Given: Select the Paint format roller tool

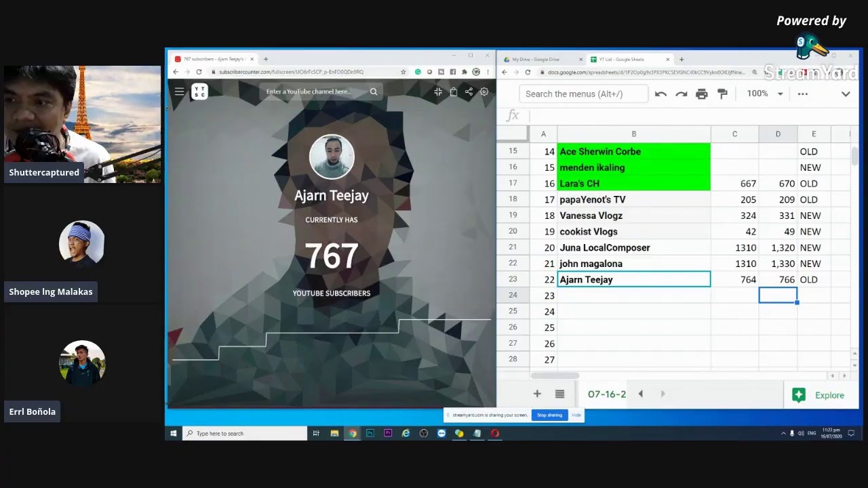Looking at the screenshot, I should [722, 94].
